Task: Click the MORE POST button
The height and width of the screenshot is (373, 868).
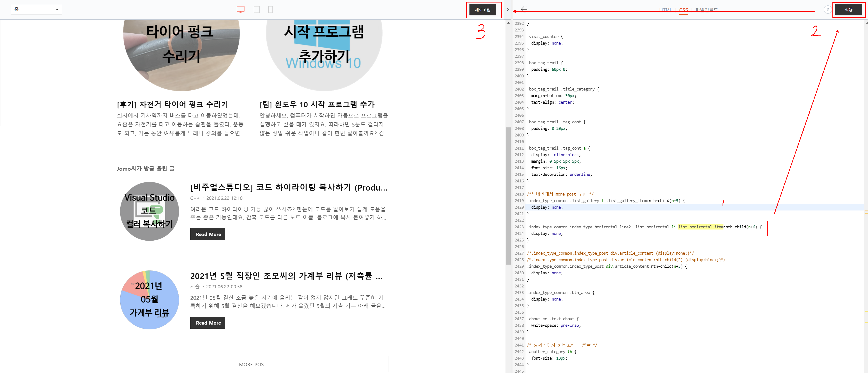Action: (x=252, y=365)
